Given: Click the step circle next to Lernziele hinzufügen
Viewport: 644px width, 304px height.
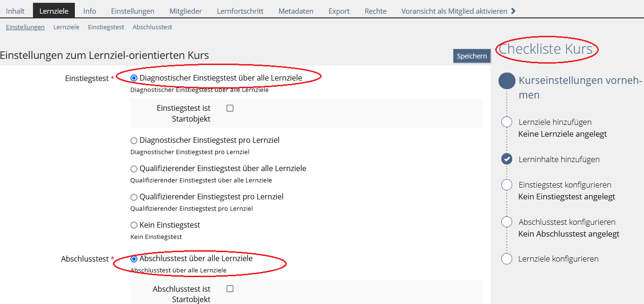Looking at the screenshot, I should click(507, 122).
